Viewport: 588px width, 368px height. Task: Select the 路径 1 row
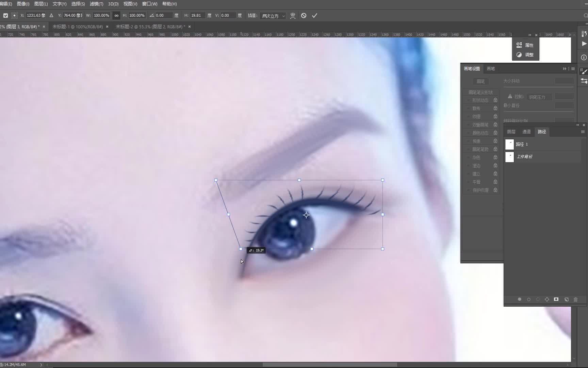[x=543, y=144]
